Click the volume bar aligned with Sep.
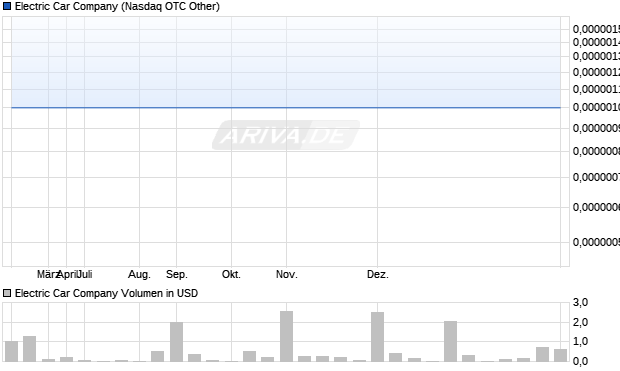This screenshot has height=371, width=620. click(x=176, y=342)
